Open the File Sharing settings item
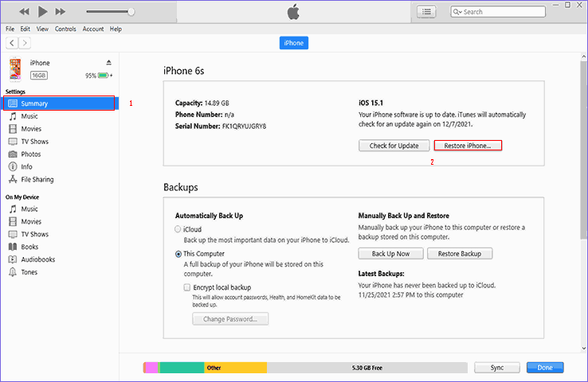 (37, 179)
